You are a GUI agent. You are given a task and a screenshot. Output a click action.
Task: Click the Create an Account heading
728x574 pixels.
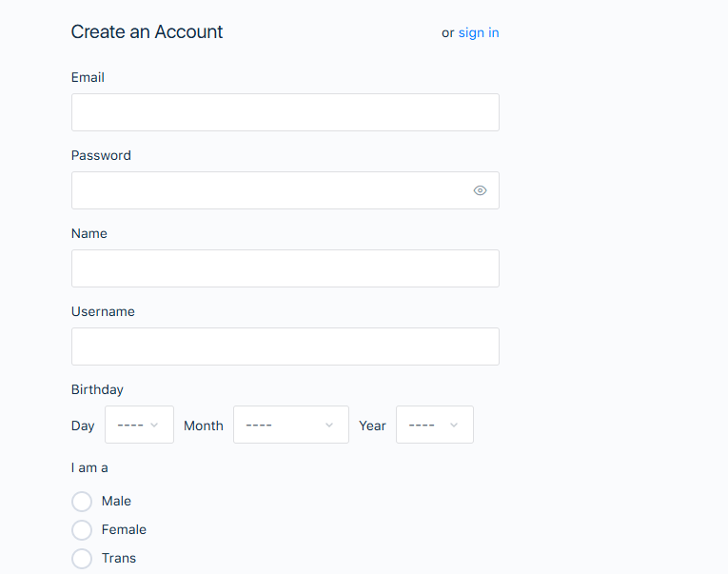click(x=147, y=31)
